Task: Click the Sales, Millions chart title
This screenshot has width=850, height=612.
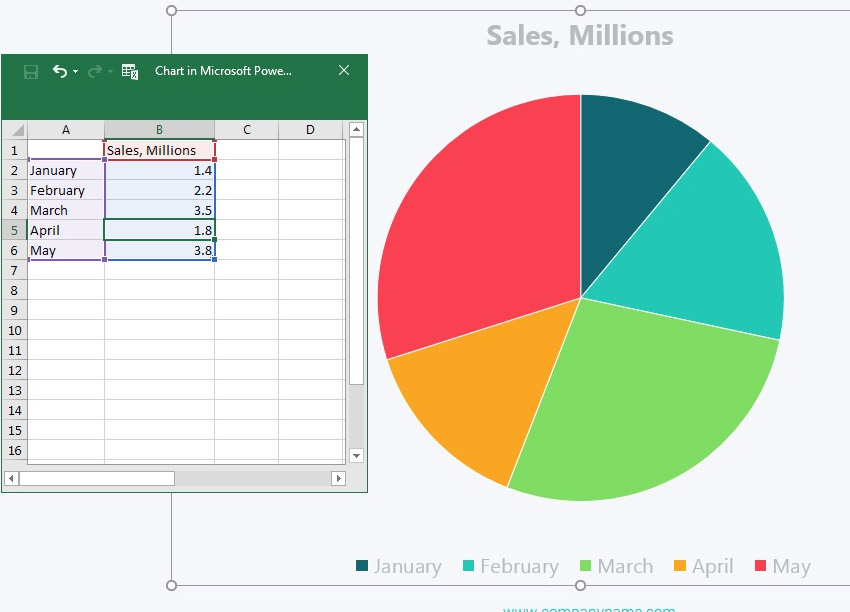Action: [x=579, y=36]
